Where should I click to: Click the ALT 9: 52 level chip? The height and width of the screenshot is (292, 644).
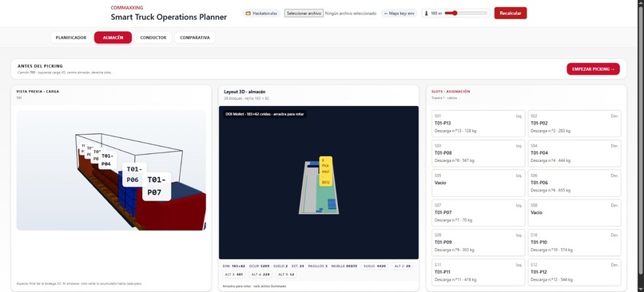[x=285, y=274]
